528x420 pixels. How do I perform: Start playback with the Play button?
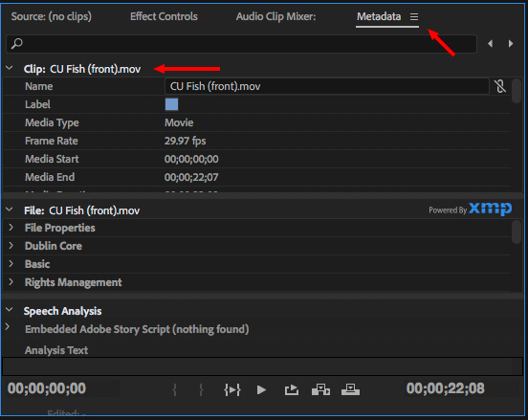point(261,389)
